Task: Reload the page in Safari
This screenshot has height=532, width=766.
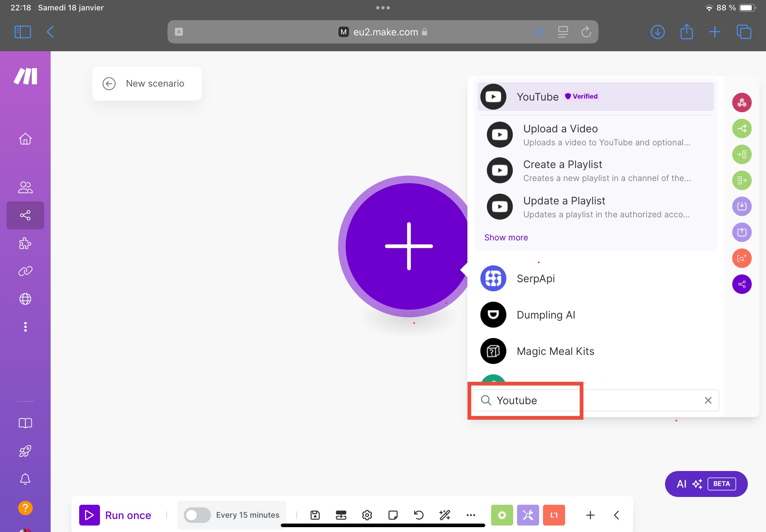Action: click(x=586, y=32)
